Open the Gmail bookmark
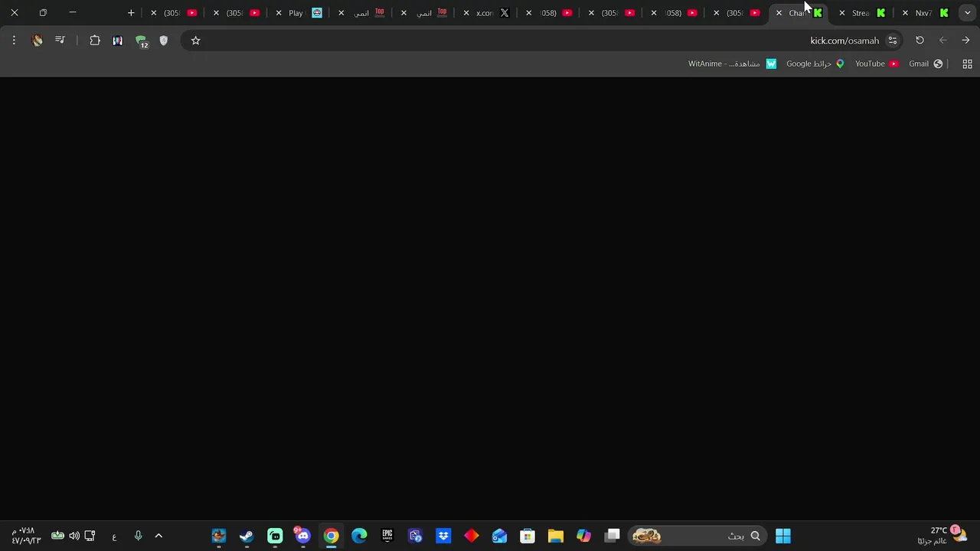 (926, 64)
